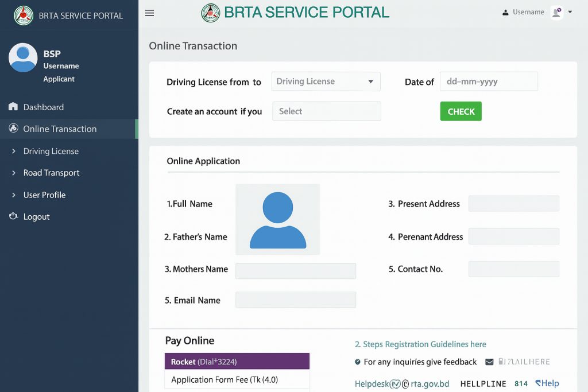588x392 pixels.
Task: Click the 'HELLPLINE 814' text
Action: [494, 384]
